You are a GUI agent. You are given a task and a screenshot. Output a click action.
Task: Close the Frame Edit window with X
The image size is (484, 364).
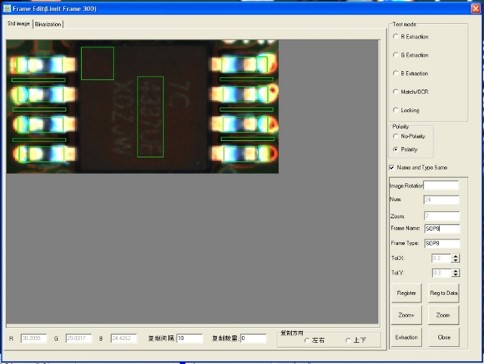tap(476, 8)
